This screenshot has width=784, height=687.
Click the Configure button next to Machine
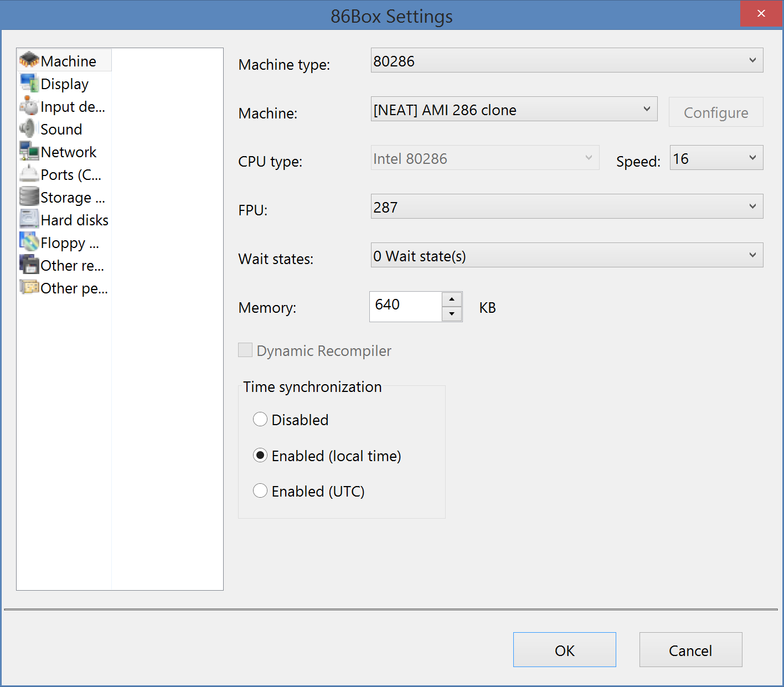[x=715, y=112]
